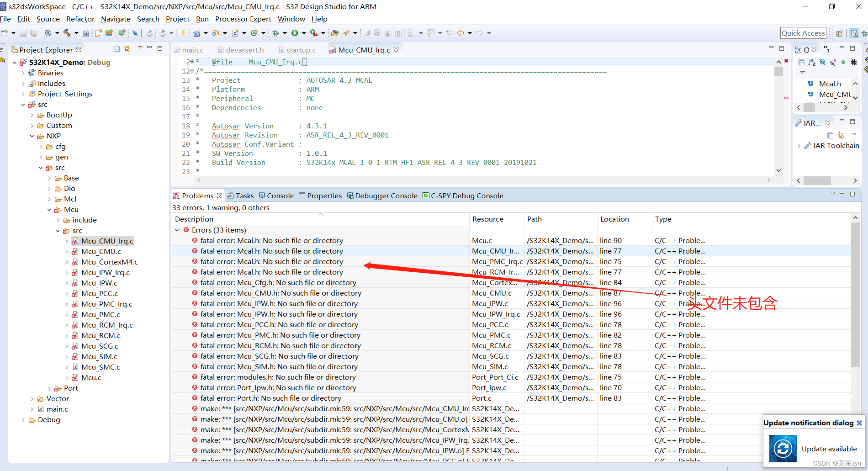
Task: Click the yellow lightning flash icon
Action: pos(183,33)
